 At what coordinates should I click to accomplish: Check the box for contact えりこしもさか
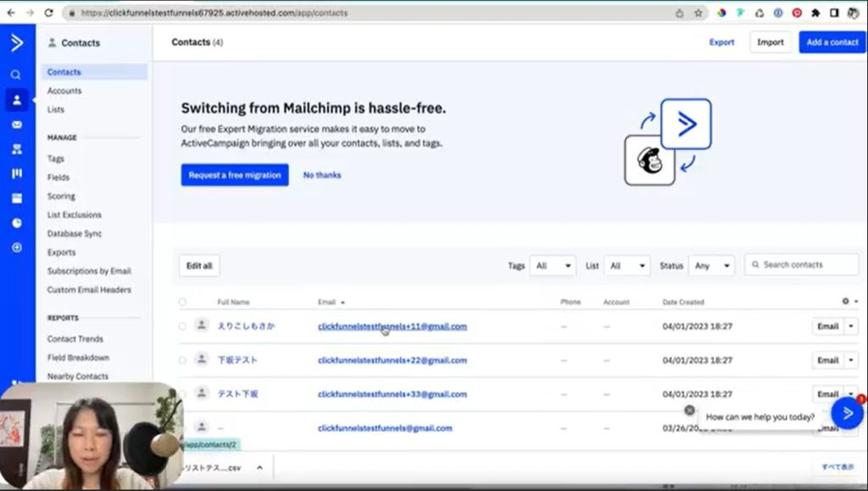[182, 326]
